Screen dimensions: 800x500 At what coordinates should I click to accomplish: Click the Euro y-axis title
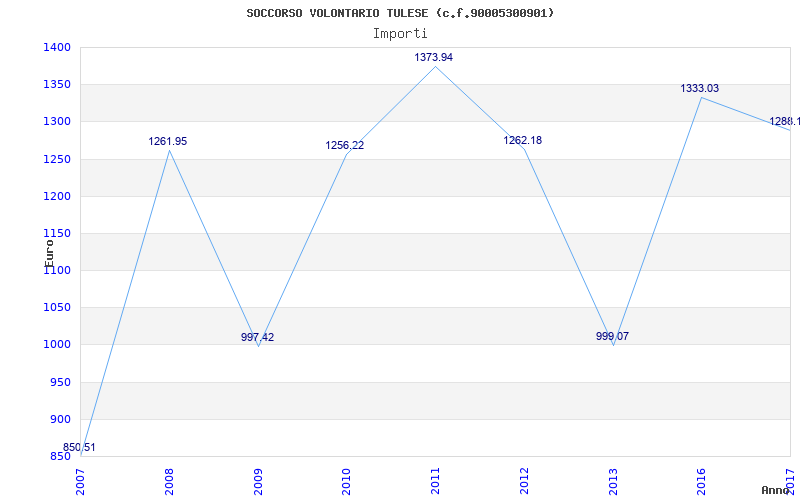coord(49,254)
